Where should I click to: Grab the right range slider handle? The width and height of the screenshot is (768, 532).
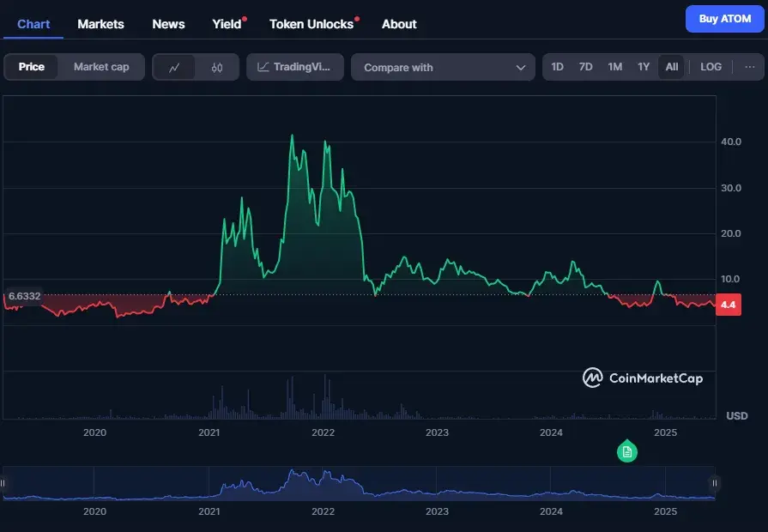coord(715,483)
